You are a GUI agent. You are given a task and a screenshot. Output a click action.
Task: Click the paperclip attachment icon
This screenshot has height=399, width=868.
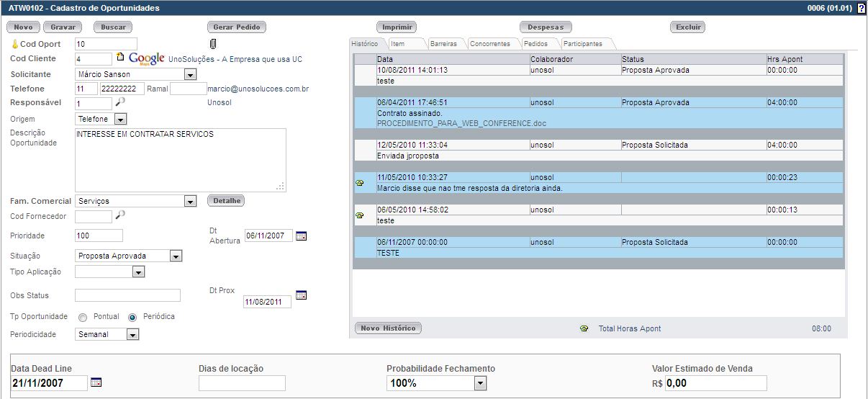(x=212, y=44)
